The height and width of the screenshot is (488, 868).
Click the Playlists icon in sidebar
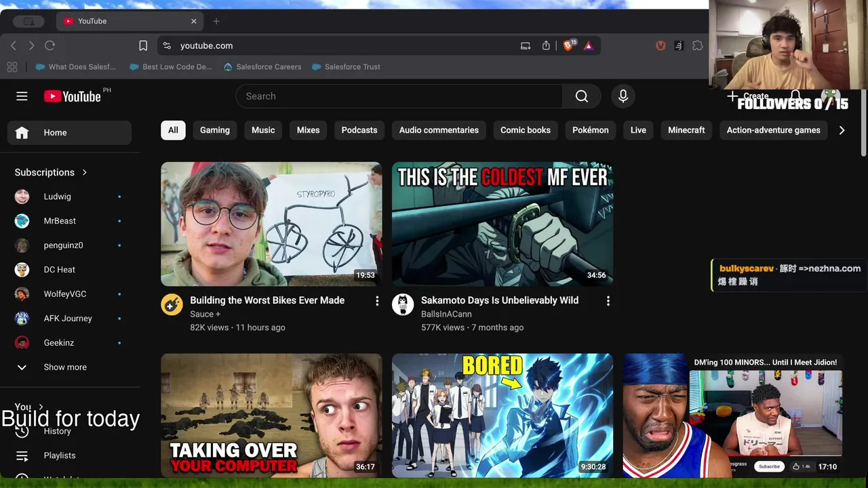[x=22, y=455]
